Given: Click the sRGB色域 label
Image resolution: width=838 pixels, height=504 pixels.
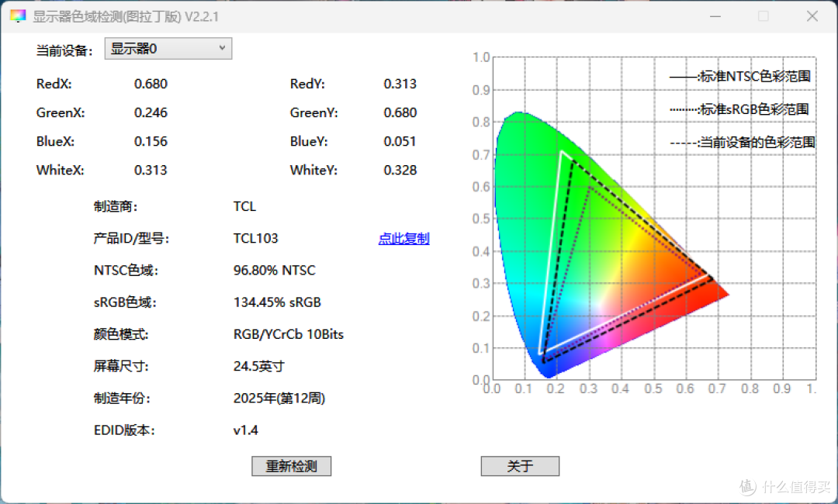Looking at the screenshot, I should click(125, 302).
